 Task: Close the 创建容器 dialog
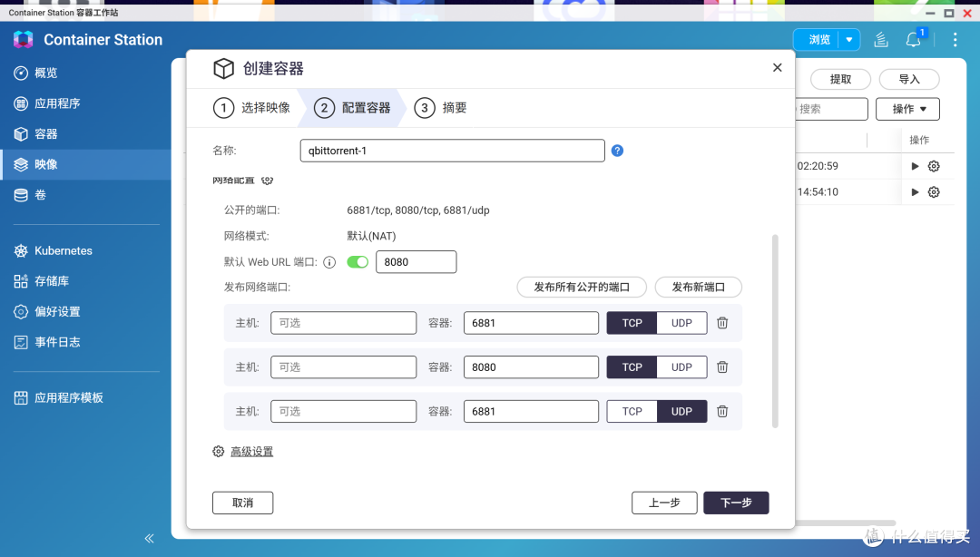coord(777,67)
